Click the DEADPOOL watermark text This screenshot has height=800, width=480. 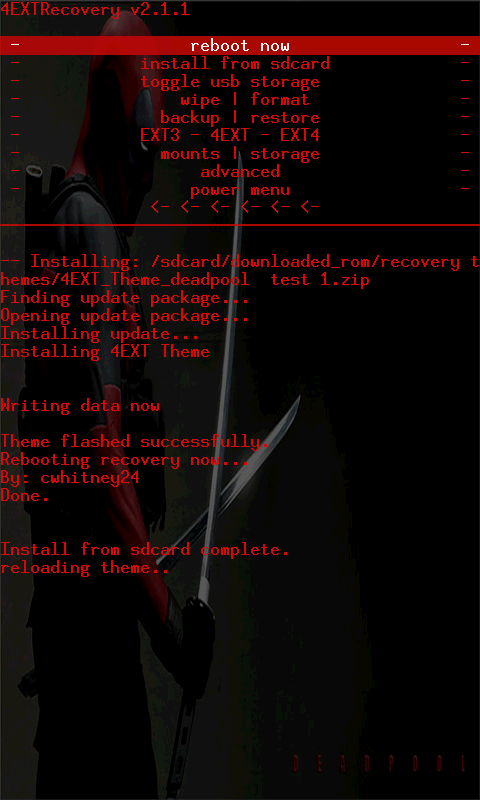(x=380, y=764)
